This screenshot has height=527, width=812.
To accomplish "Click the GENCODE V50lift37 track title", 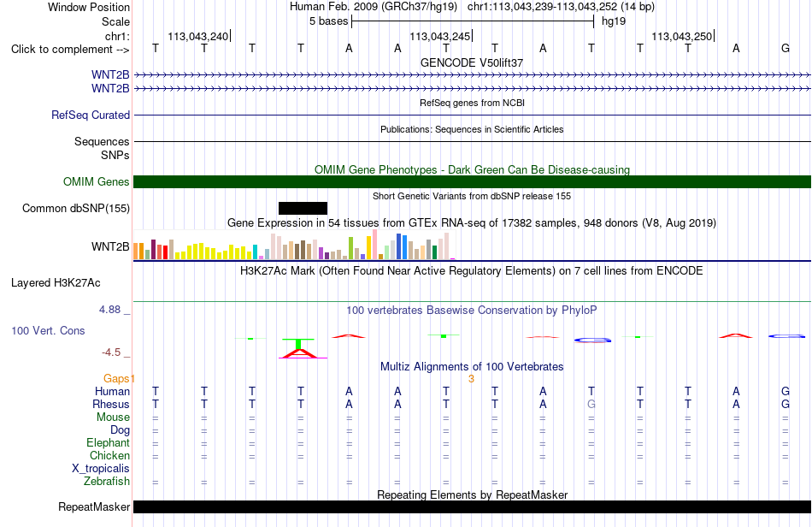I will (472, 62).
